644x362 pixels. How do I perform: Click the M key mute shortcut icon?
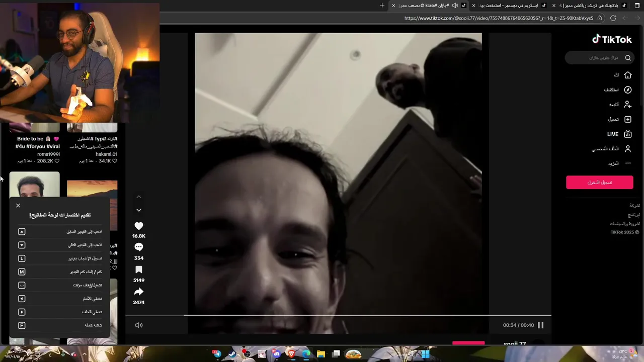coord(22,272)
